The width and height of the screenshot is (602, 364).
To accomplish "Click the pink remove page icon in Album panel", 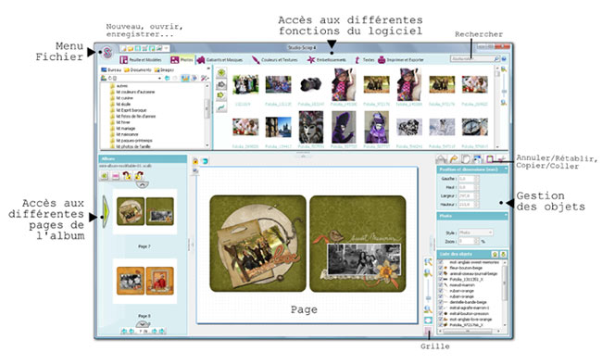I will click(116, 176).
